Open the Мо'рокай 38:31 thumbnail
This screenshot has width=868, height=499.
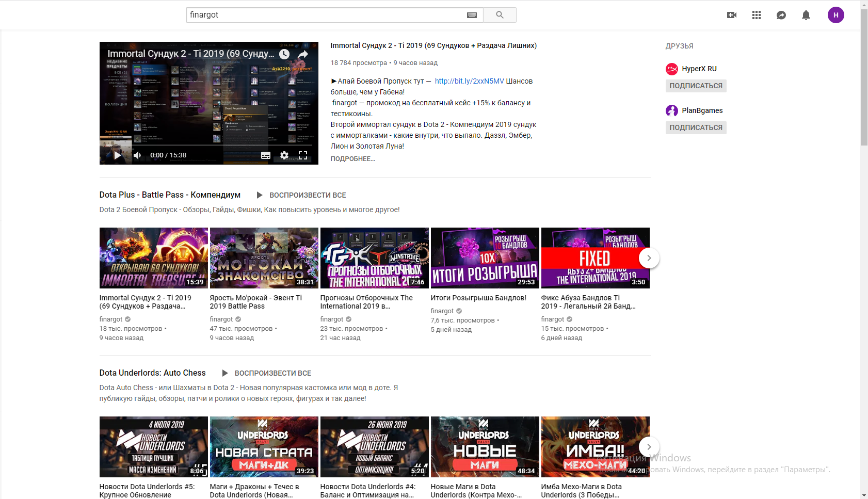coord(264,258)
